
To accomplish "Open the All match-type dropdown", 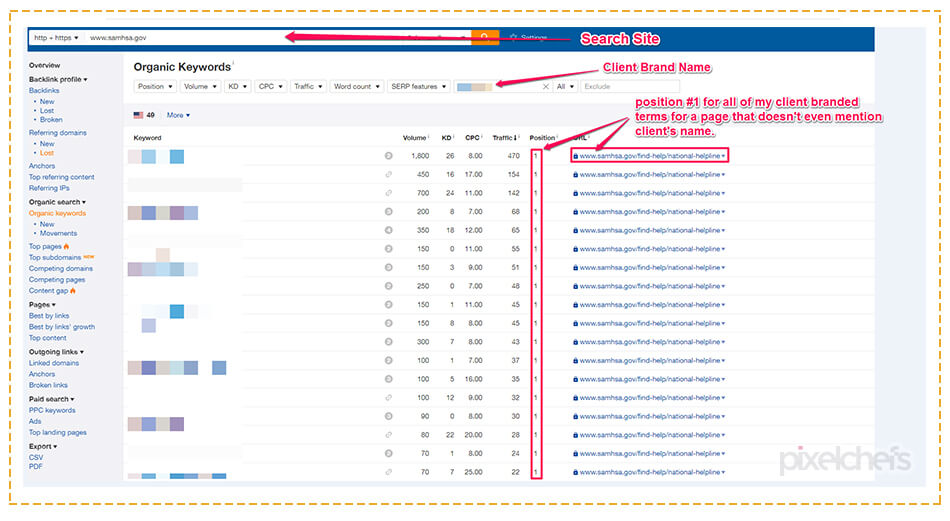I will [x=565, y=87].
